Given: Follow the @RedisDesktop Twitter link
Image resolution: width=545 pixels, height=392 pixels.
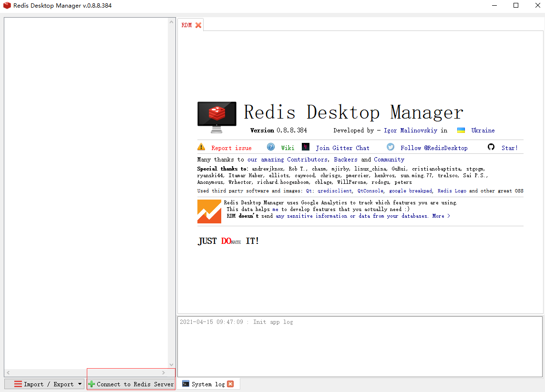Looking at the screenshot, I should pyautogui.click(x=434, y=148).
